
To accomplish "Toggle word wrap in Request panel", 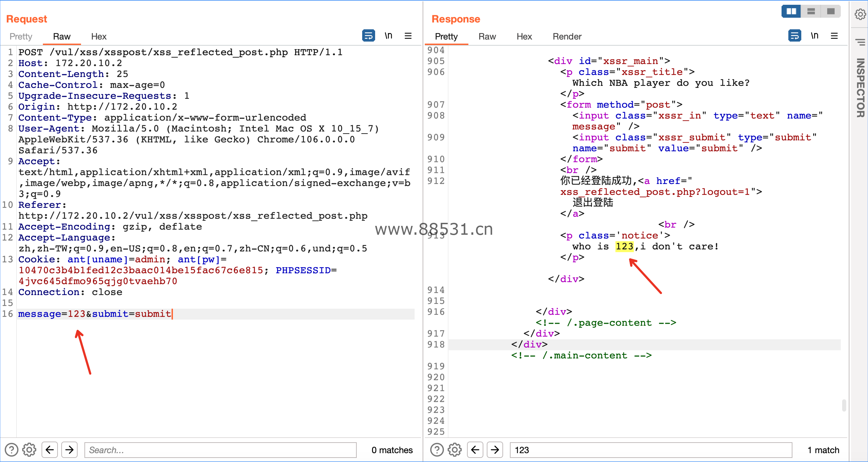I will tap(368, 36).
